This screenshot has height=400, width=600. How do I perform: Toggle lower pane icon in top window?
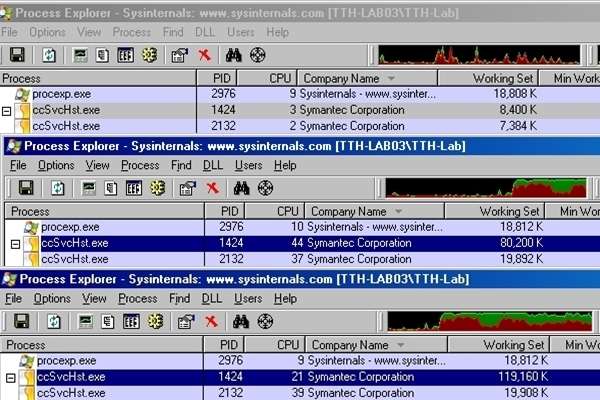(x=125, y=55)
